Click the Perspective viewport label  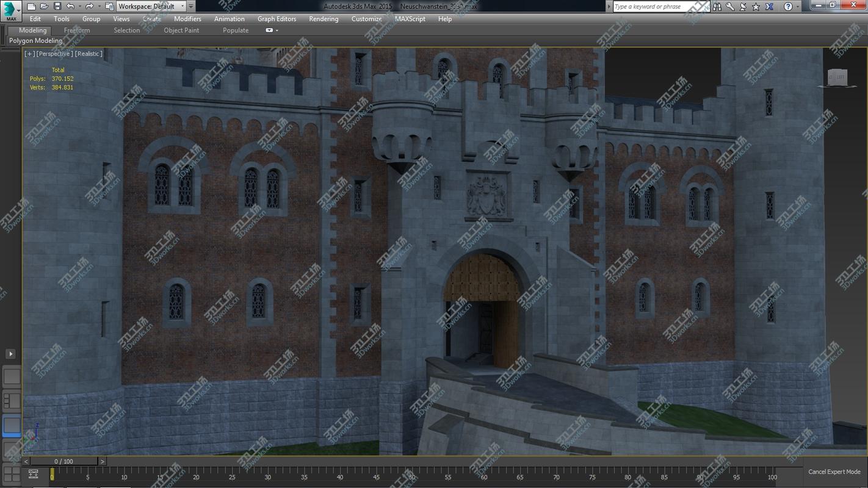coord(55,54)
